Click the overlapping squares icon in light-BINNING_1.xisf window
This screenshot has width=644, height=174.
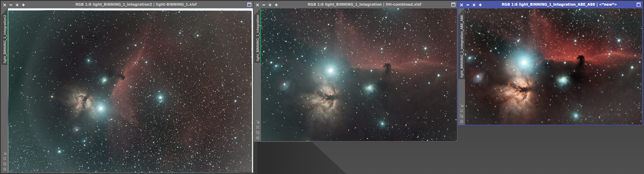point(5,164)
